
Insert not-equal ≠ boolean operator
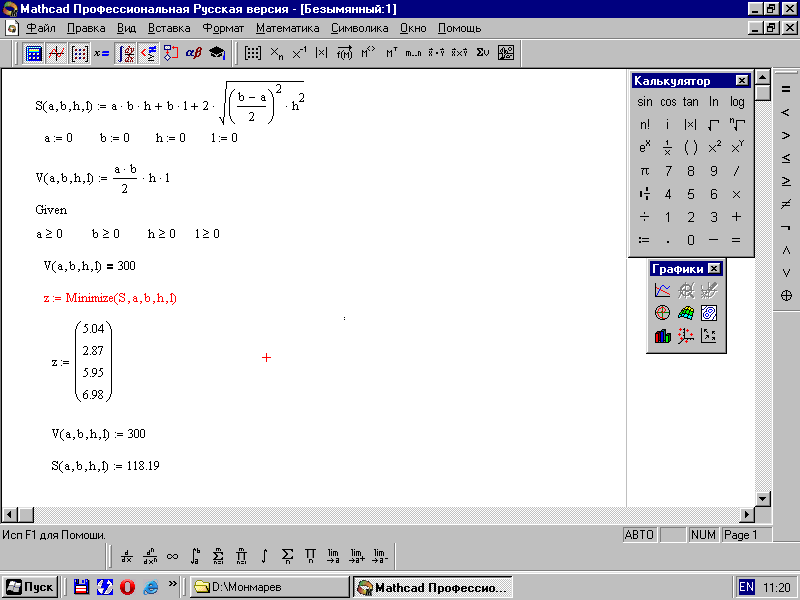click(x=786, y=204)
